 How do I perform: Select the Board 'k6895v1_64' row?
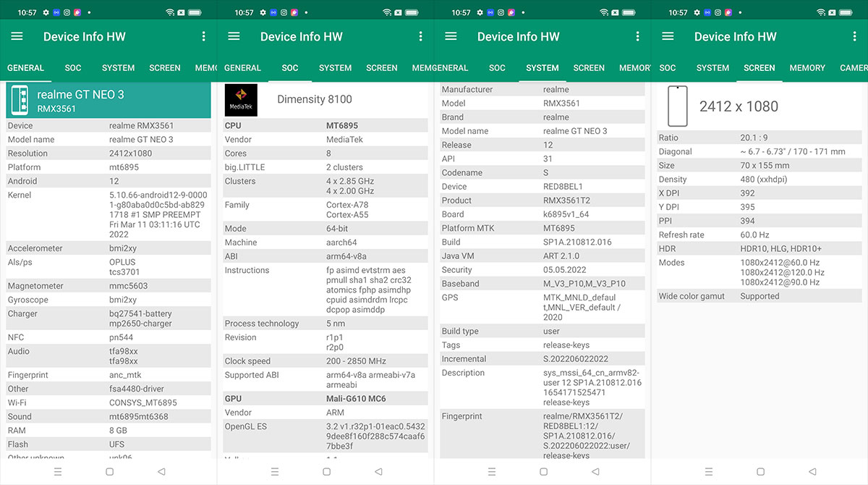pyautogui.click(x=542, y=214)
